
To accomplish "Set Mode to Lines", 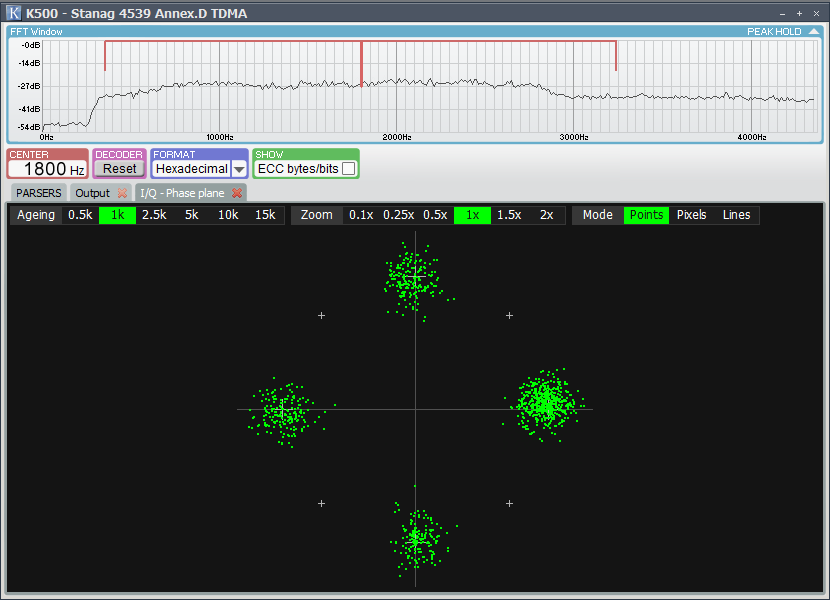I will 736,215.
